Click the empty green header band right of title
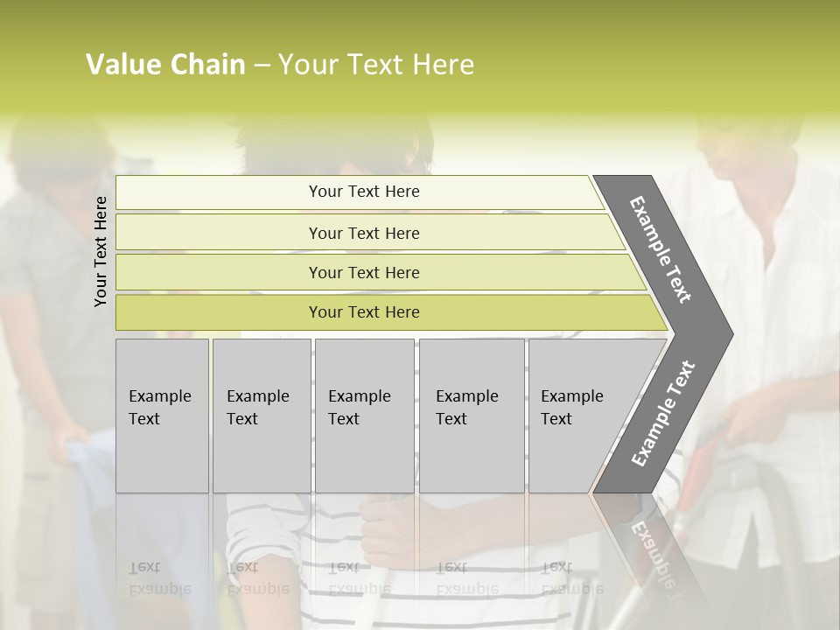 [x=665, y=65]
